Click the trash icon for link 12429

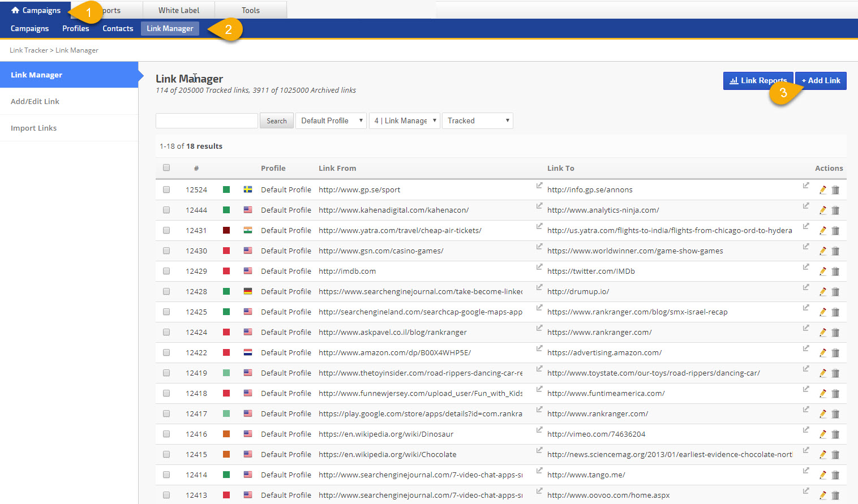coord(835,272)
